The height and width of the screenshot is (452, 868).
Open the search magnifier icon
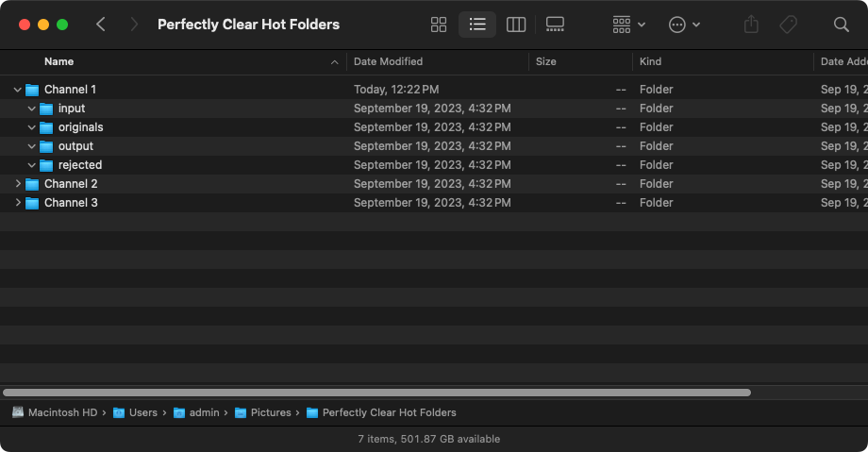pyautogui.click(x=841, y=25)
